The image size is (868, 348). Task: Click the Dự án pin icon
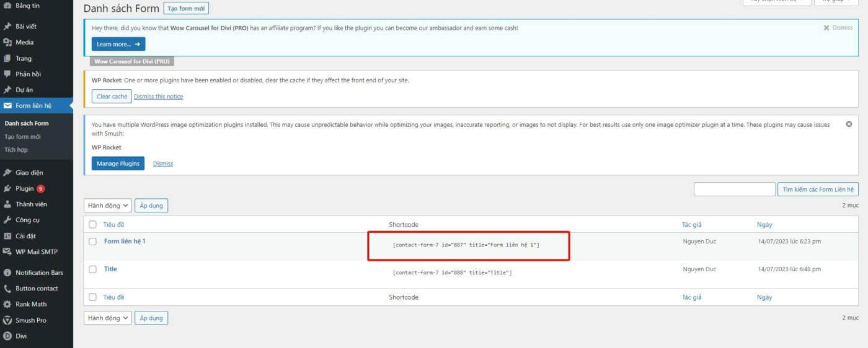(7, 90)
